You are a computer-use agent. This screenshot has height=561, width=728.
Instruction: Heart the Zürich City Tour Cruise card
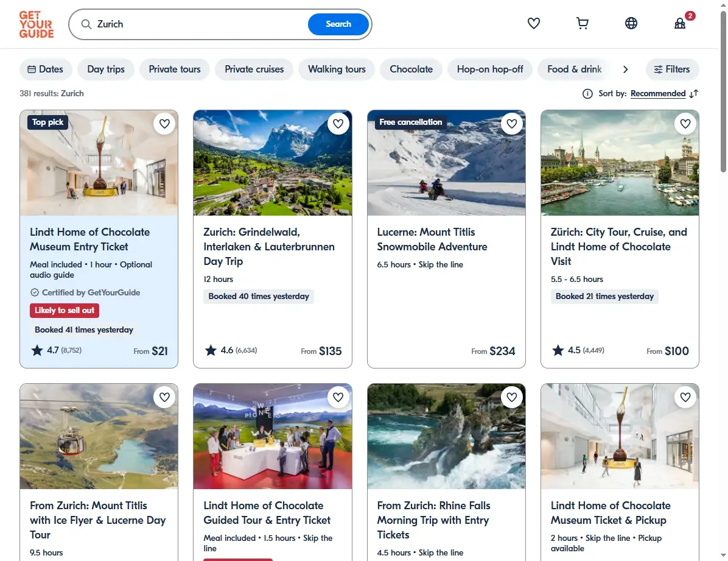[x=685, y=124]
